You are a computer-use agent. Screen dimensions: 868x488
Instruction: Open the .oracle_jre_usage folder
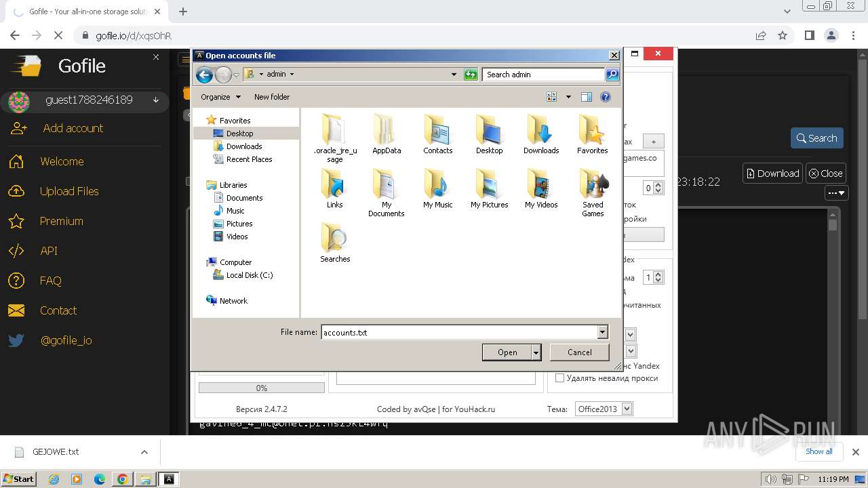pyautogui.click(x=335, y=138)
